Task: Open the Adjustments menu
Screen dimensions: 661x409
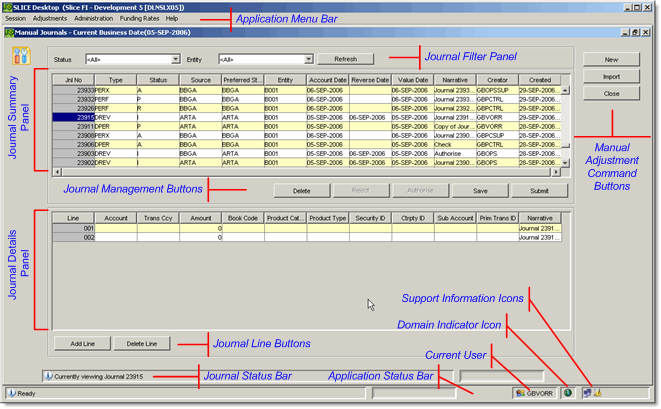Action: point(50,18)
